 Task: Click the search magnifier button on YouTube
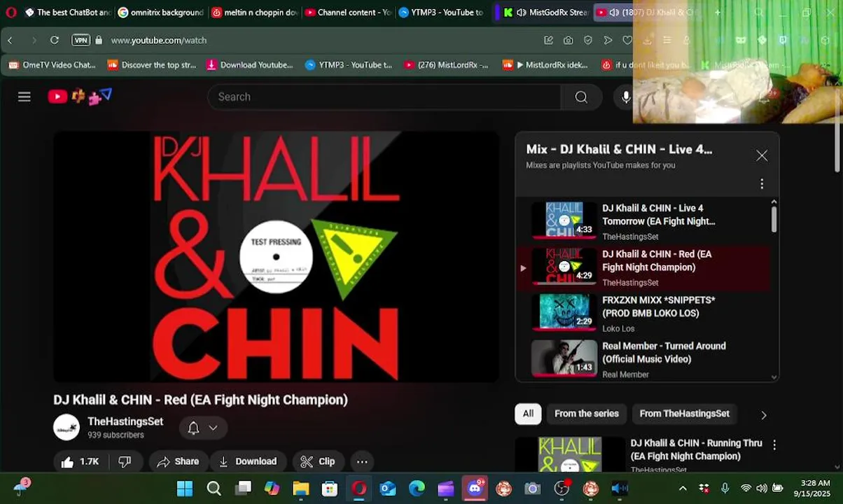(581, 97)
